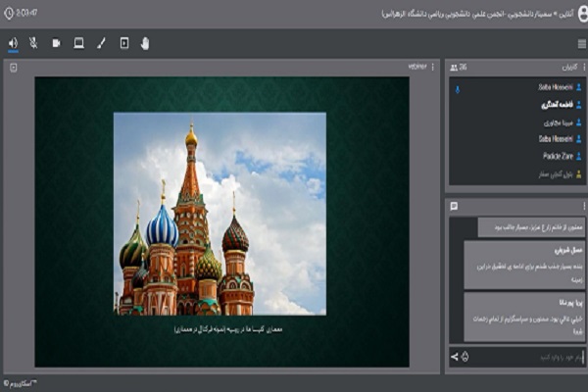Send message with the send arrow icon
This screenshot has height=392, width=588.
coord(454,357)
